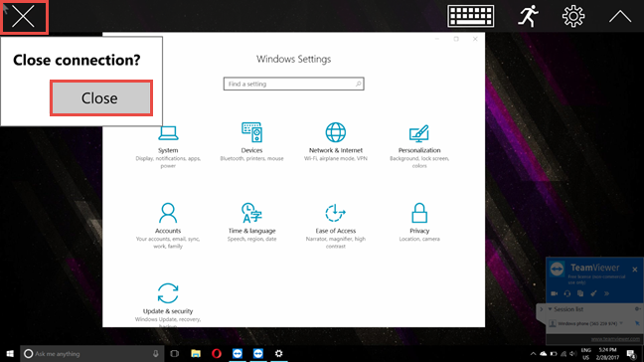644x362 pixels.
Task: Open the clock showing 5:24 PM
Action: pos(607,353)
